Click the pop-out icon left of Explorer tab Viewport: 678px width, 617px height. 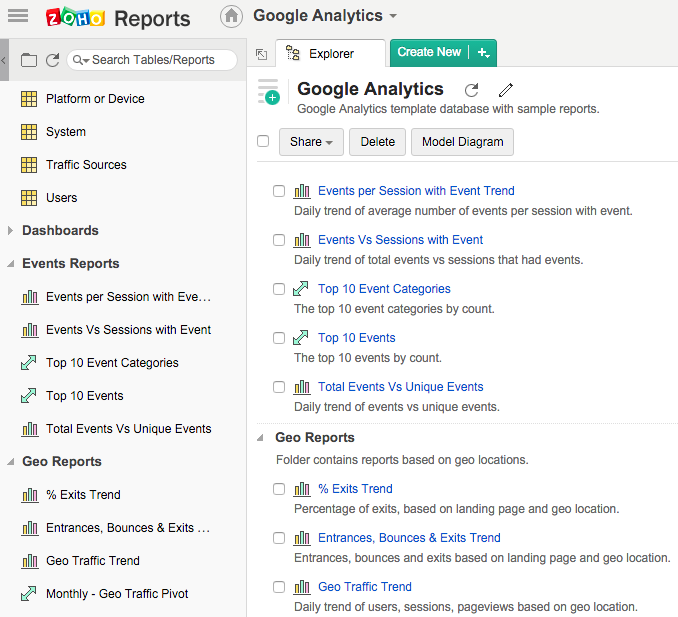pyautogui.click(x=261, y=54)
